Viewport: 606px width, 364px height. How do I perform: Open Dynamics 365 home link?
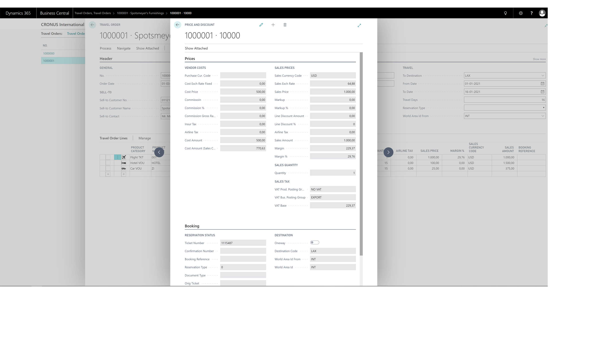(18, 13)
